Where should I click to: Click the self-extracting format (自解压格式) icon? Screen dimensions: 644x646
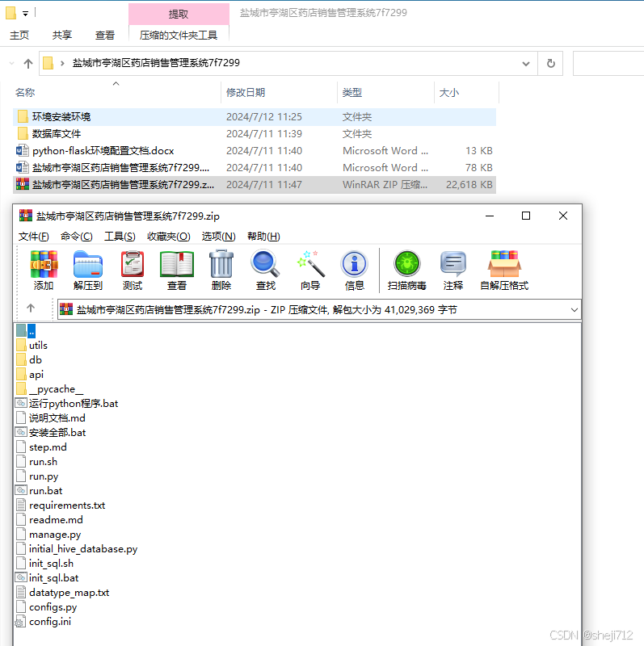[504, 265]
